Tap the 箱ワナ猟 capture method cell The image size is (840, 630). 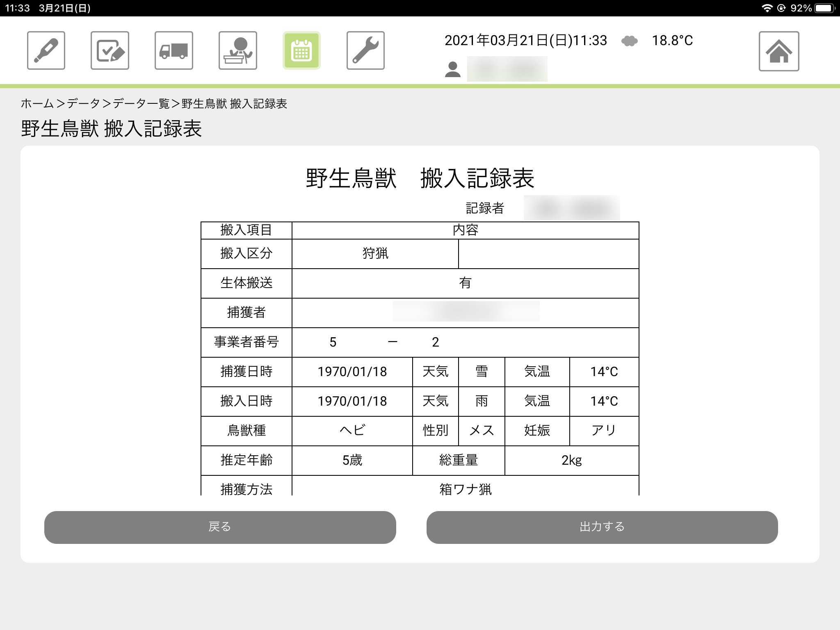(465, 488)
